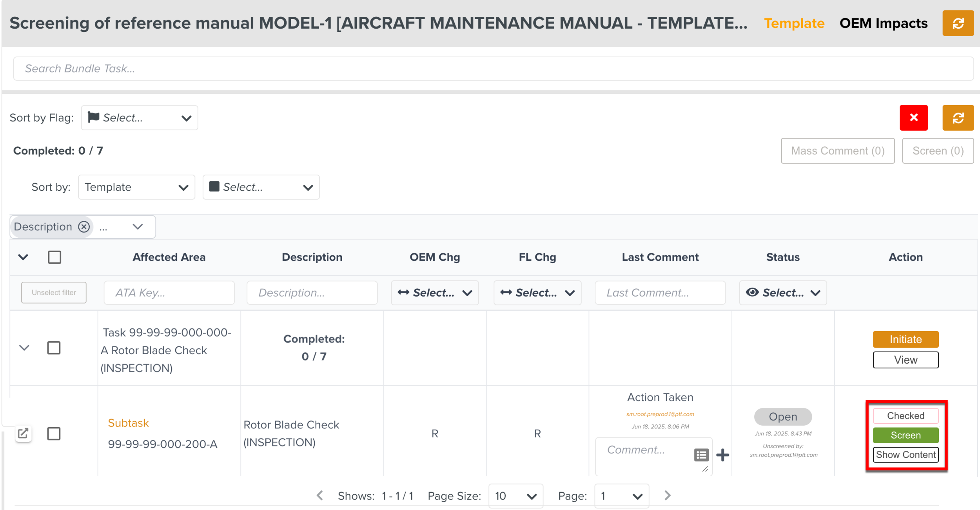Check the Rotor Blade Check task checkbox
This screenshot has height=510, width=980.
click(x=54, y=348)
